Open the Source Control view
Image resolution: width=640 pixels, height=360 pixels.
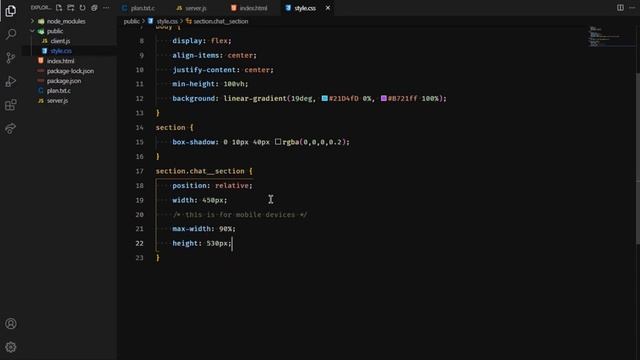11,58
